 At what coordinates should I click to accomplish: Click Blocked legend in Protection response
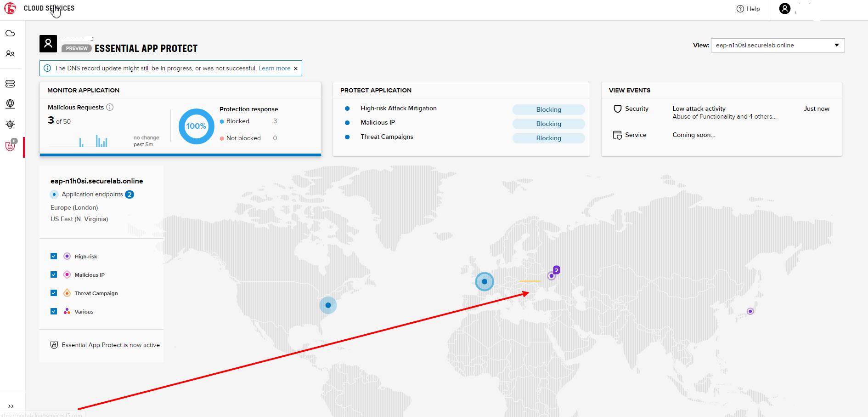click(235, 121)
